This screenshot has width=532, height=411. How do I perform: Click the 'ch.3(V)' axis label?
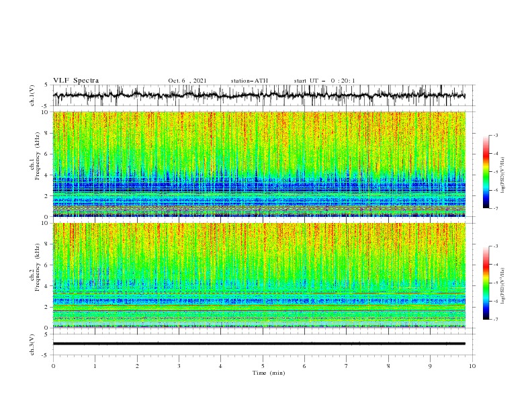tap(32, 345)
